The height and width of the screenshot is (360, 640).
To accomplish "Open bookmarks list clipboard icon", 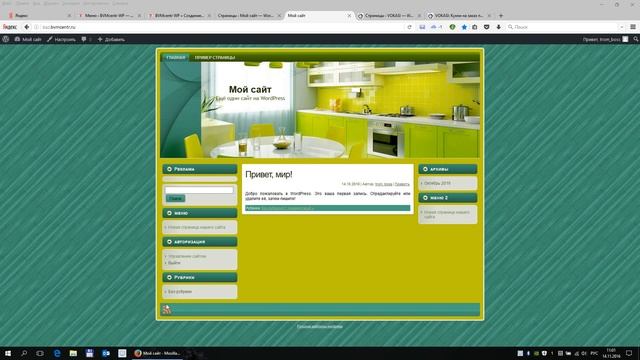I will pos(475,27).
